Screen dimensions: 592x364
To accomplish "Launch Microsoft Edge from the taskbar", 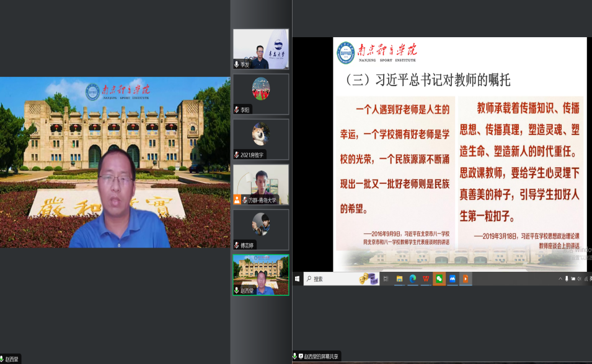I will pyautogui.click(x=412, y=279).
